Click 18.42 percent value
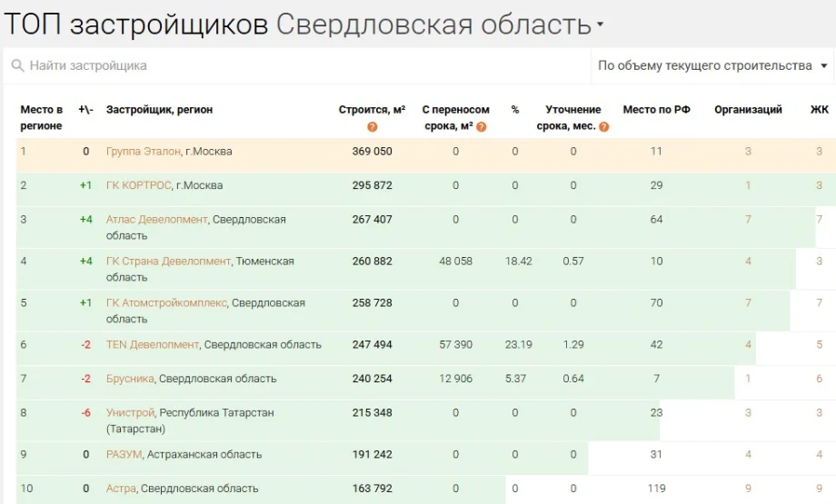836x504 pixels. tap(519, 261)
